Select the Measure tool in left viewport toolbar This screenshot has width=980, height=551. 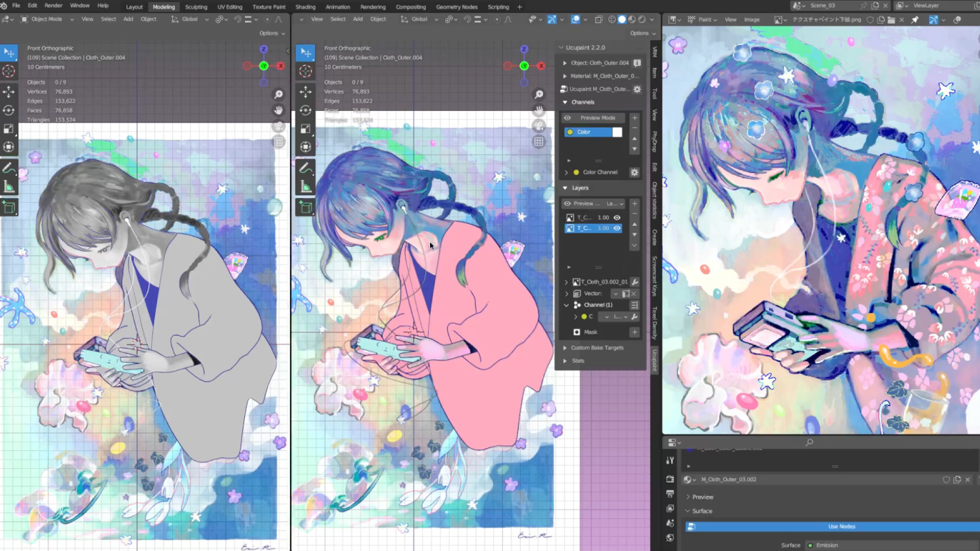coord(9,186)
